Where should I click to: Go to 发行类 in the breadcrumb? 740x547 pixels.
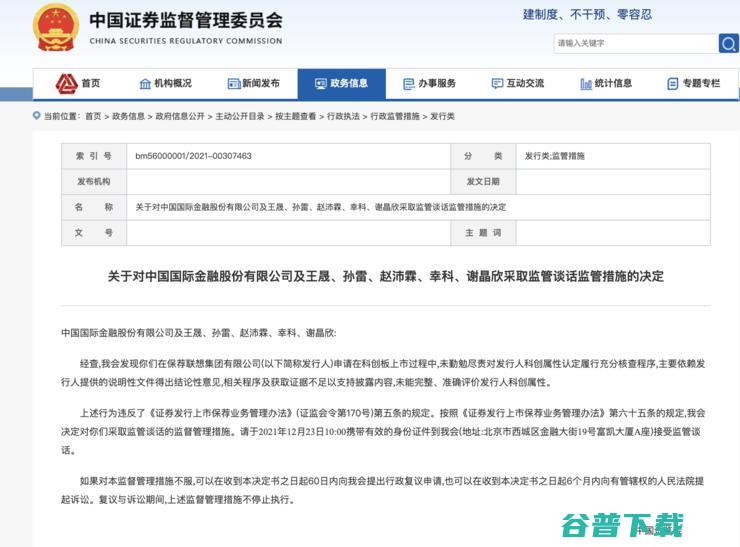point(442,116)
